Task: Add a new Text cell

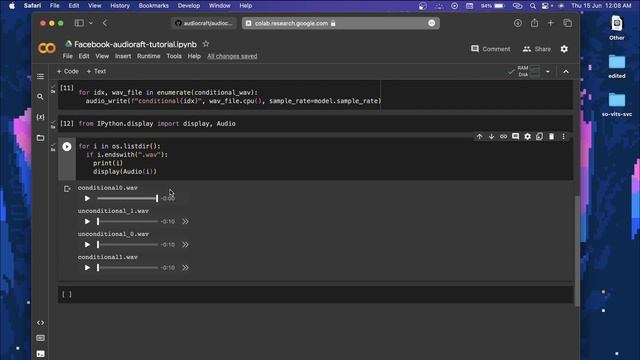Action: pos(96,71)
